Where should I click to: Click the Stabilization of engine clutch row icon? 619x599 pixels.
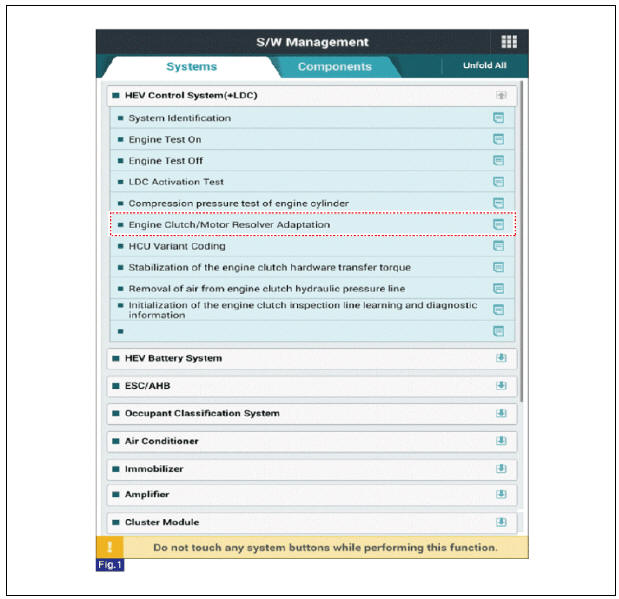499,267
